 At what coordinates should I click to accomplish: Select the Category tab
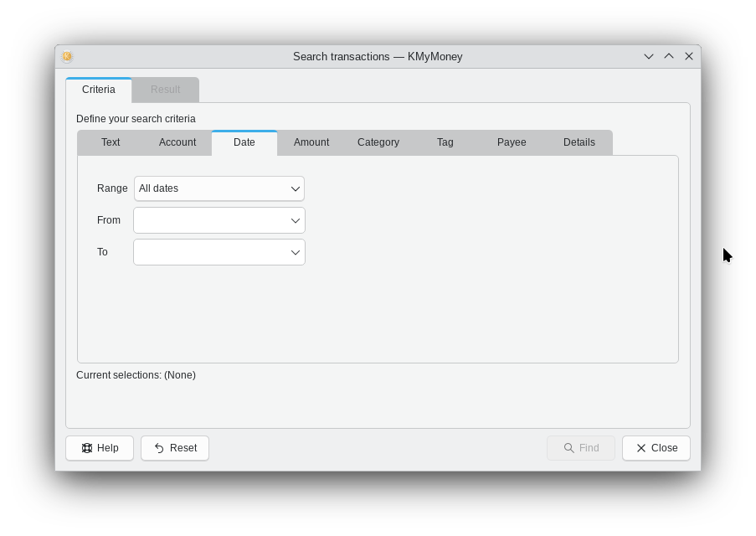pos(378,143)
